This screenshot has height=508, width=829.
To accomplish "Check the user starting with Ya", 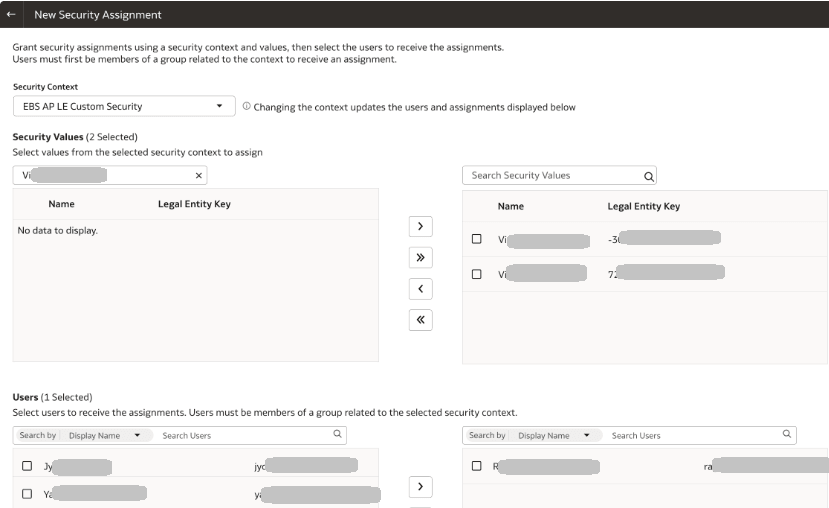I will pyautogui.click(x=27, y=494).
